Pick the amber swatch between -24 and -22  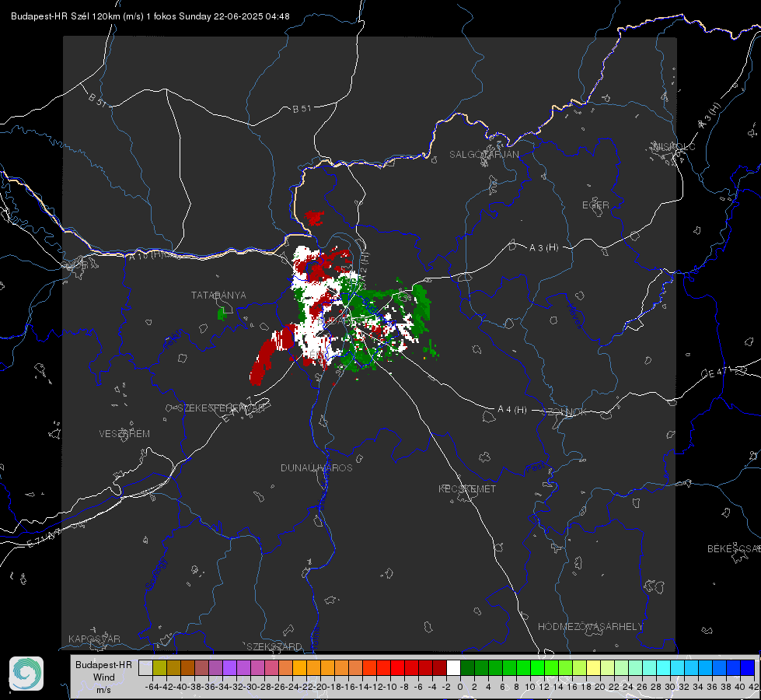(x=299, y=667)
